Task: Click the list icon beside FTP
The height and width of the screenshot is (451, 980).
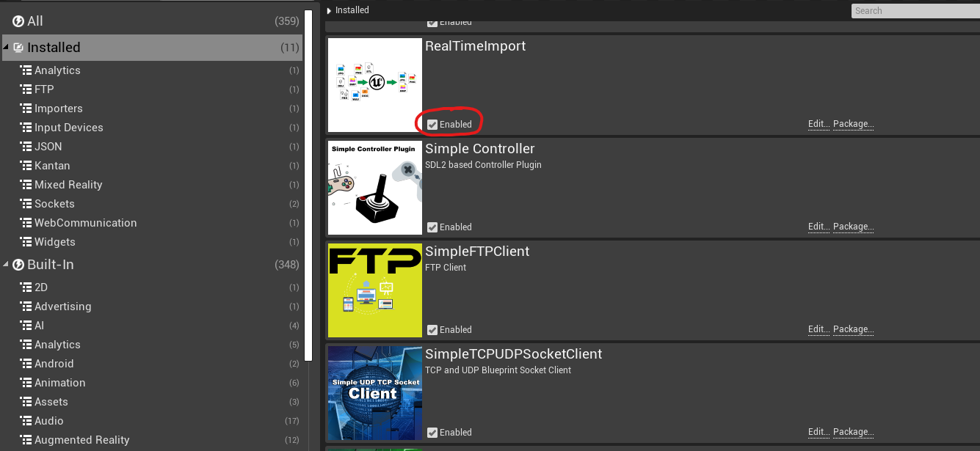Action: coord(26,89)
